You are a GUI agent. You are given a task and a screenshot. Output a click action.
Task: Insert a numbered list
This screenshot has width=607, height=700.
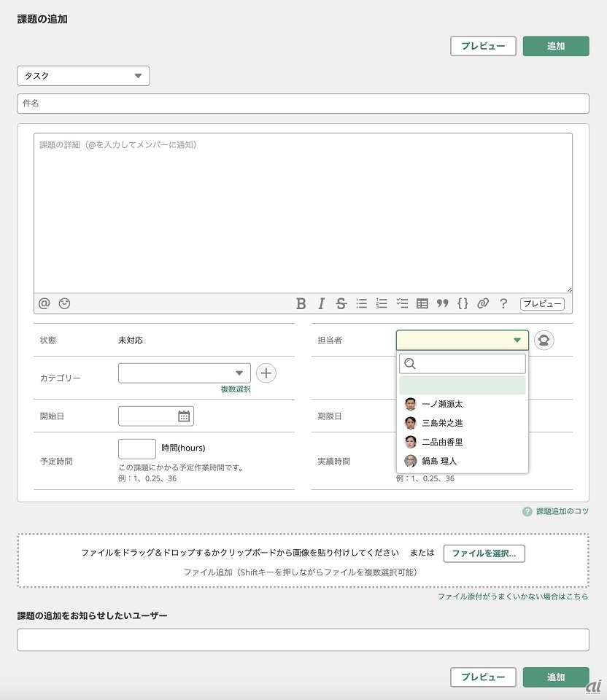(x=382, y=304)
